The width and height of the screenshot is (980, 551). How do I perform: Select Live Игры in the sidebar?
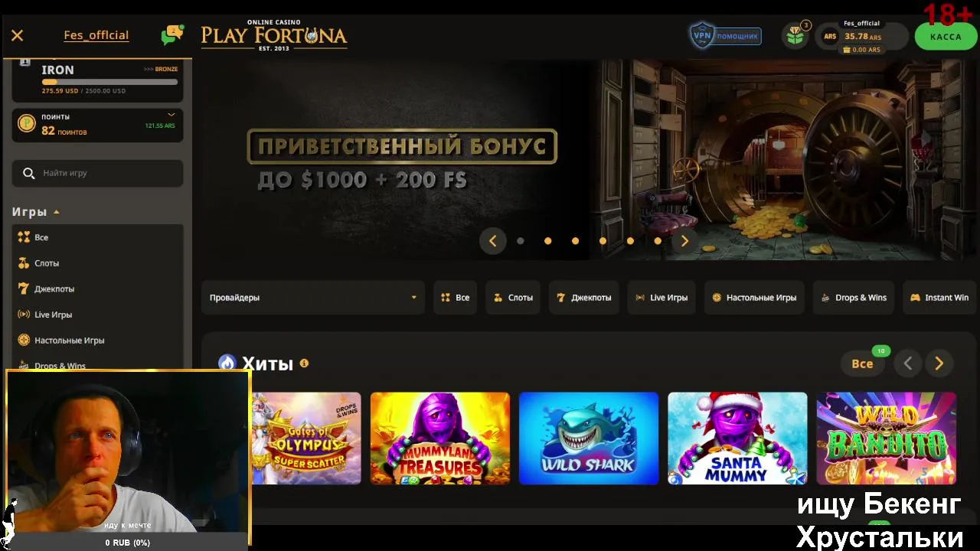tap(97, 315)
